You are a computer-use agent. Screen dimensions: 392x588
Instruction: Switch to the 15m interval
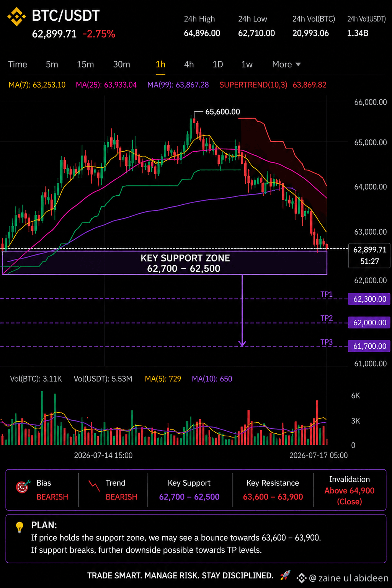(85, 64)
